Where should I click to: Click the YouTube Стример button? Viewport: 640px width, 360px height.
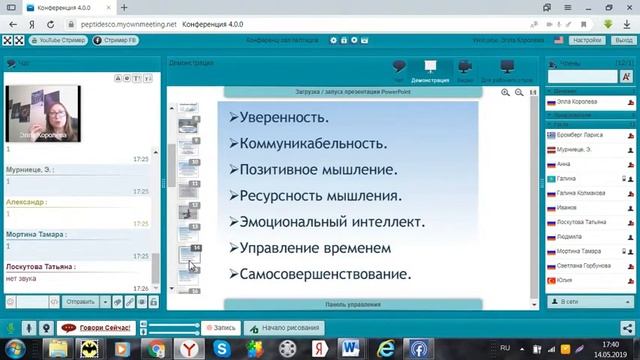[58, 40]
